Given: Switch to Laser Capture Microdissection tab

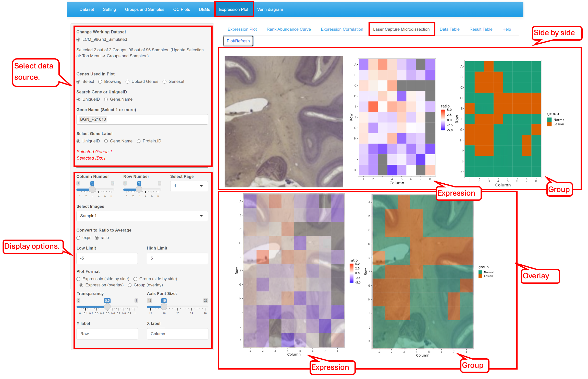Looking at the screenshot, I should click(401, 29).
